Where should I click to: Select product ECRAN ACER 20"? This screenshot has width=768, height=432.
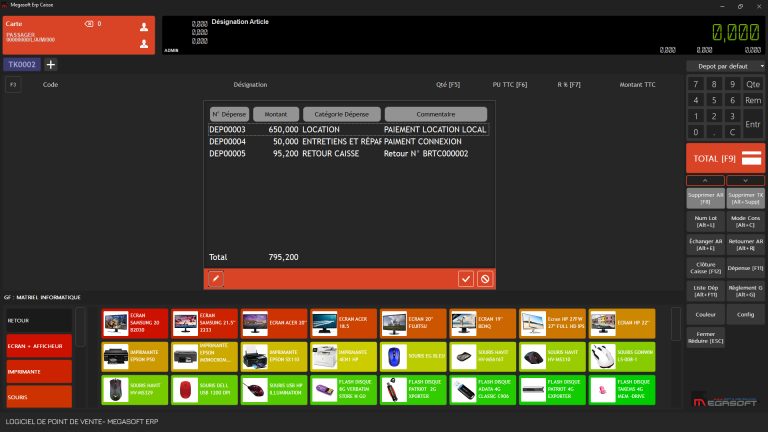coord(274,323)
